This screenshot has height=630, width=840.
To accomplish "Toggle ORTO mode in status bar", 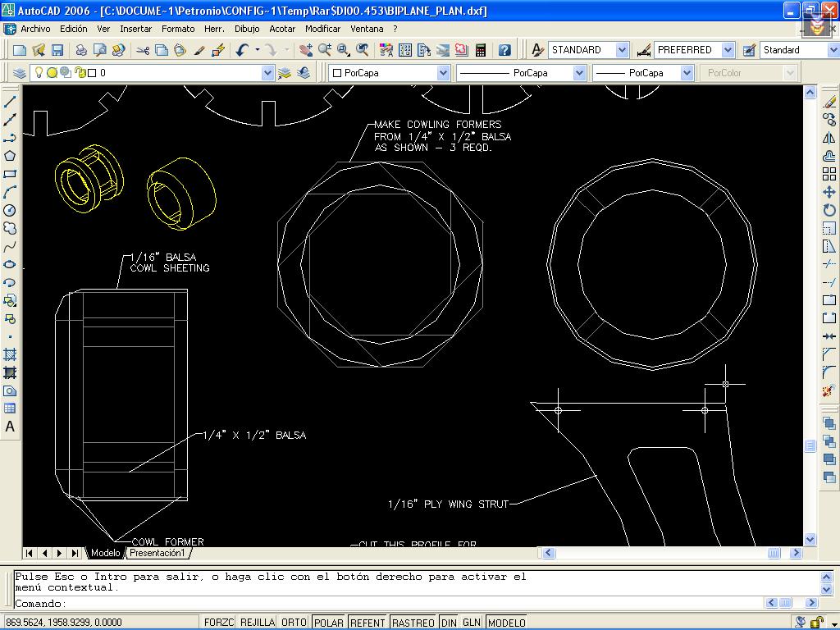I will point(294,623).
